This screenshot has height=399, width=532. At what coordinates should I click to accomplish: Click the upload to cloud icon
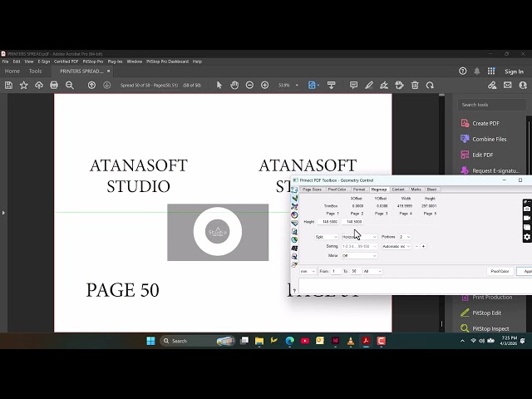[x=39, y=85]
